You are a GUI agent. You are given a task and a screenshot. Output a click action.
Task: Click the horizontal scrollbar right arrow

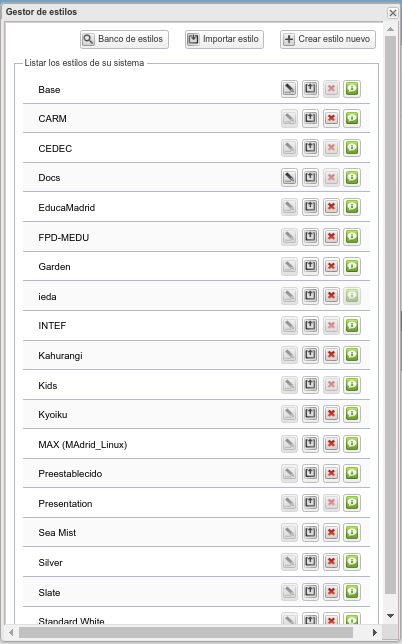pos(374,632)
